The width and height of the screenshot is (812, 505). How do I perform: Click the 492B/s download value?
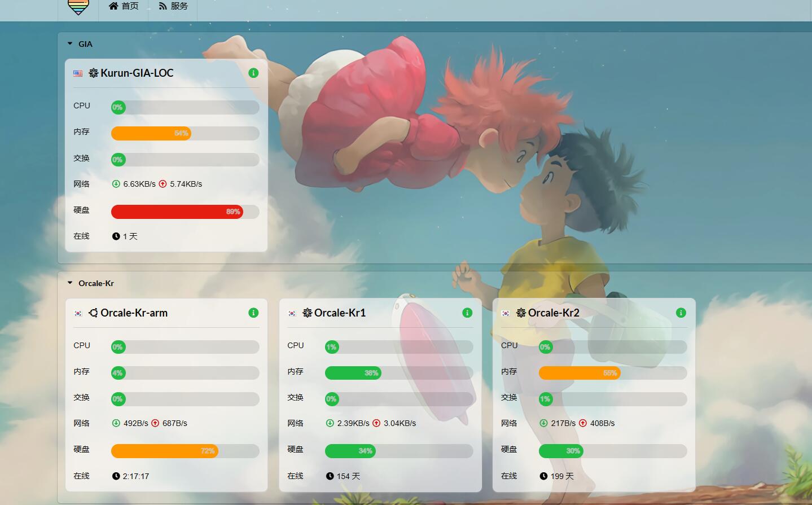click(x=135, y=423)
